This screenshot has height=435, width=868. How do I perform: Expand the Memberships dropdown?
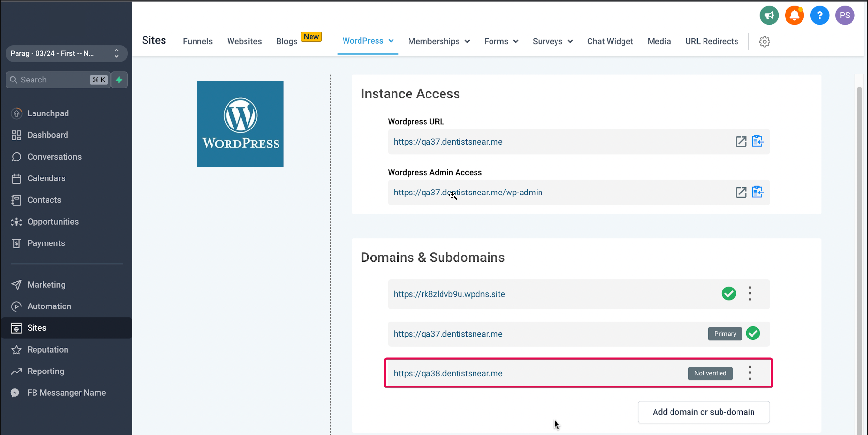click(x=439, y=41)
